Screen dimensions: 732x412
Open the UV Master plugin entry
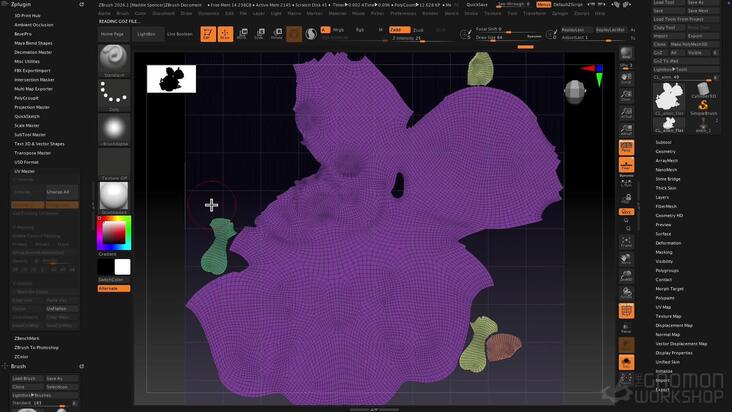(x=24, y=171)
